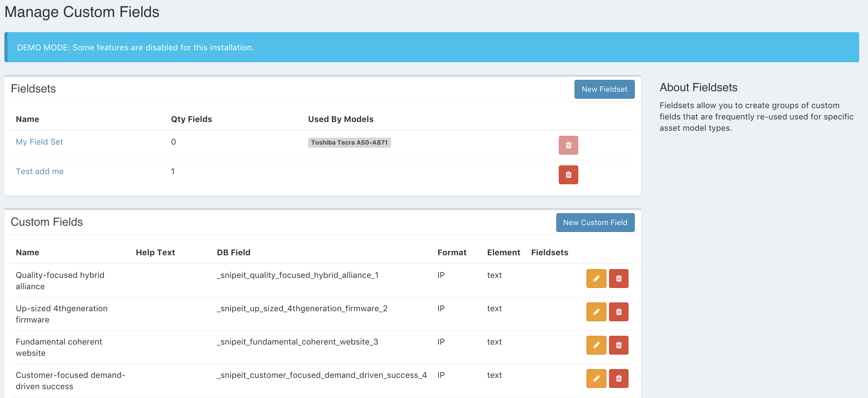Edit the Up-sized 4thgeneration firmware field
This screenshot has height=398, width=868.
click(596, 312)
